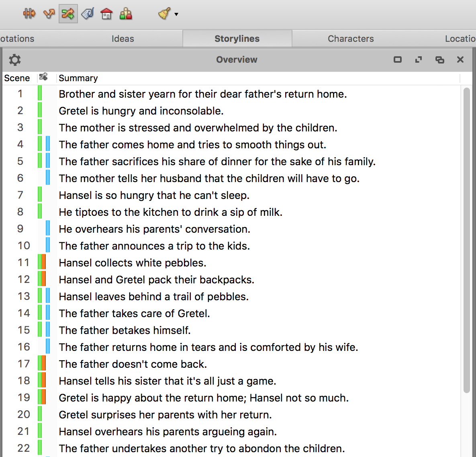
Task: Click the broom cleanup icon
Action: pyautogui.click(x=164, y=14)
